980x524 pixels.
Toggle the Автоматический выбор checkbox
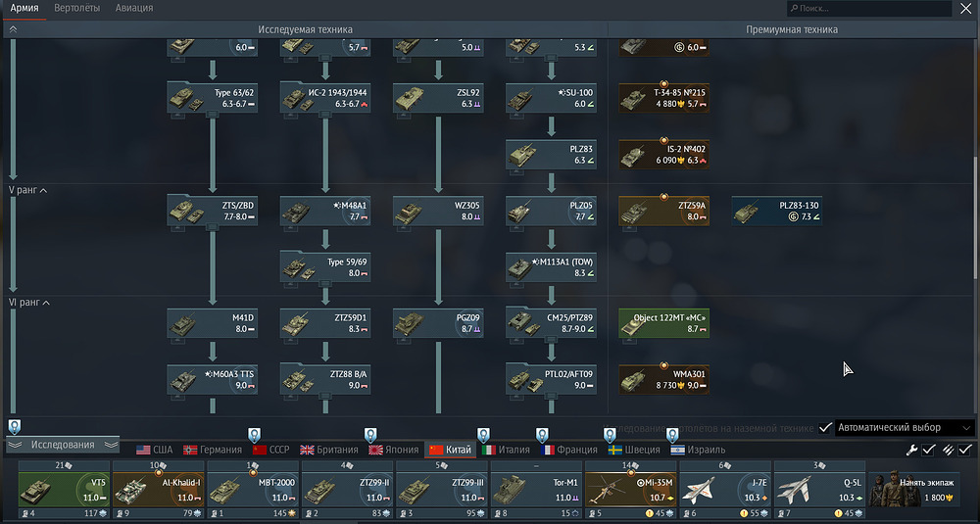pyautogui.click(x=826, y=428)
